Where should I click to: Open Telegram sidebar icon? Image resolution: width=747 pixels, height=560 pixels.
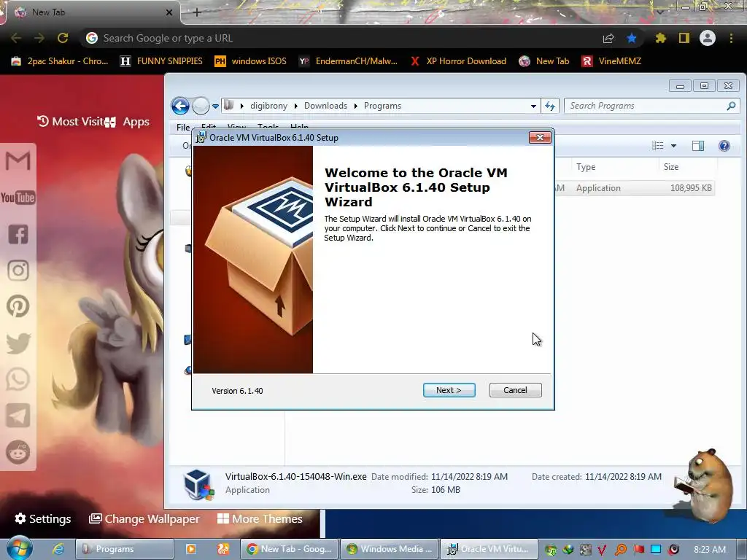click(18, 416)
